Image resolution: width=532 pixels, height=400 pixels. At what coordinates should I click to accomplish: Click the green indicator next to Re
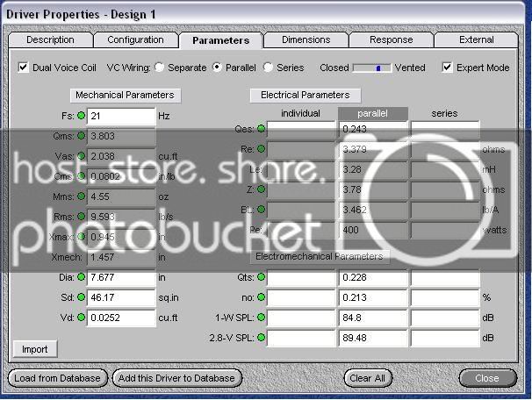pos(261,149)
